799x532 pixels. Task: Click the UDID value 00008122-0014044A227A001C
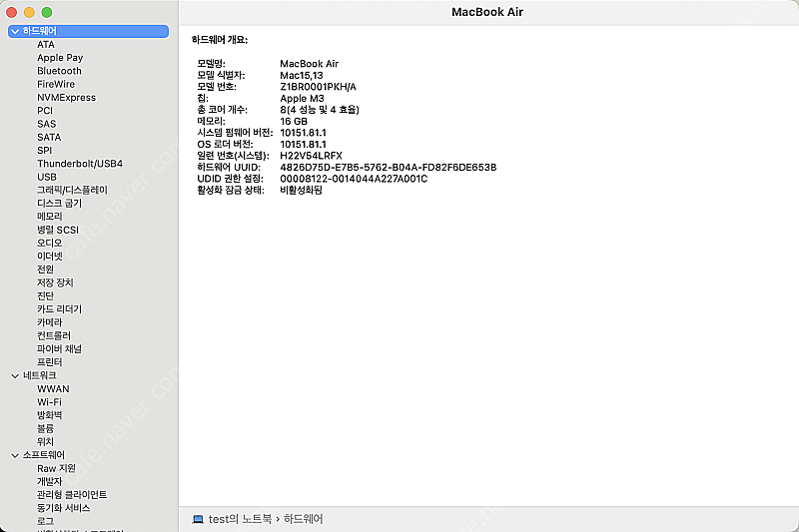pyautogui.click(x=354, y=179)
